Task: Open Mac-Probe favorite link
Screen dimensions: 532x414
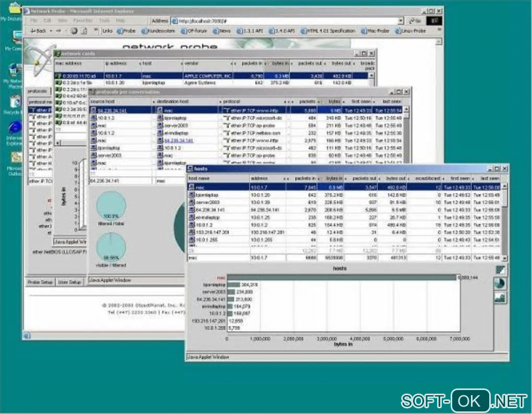Action: [375, 31]
